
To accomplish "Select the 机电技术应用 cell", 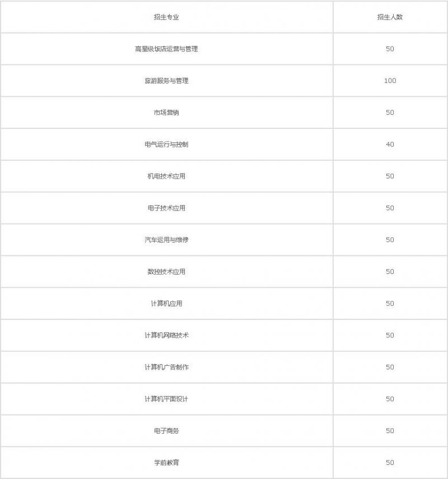I will pyautogui.click(x=166, y=176).
